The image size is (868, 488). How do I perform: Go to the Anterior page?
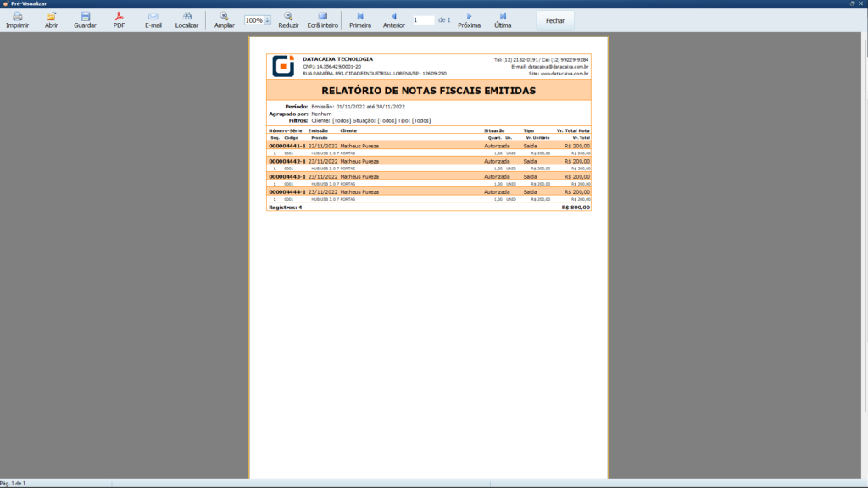pyautogui.click(x=393, y=17)
